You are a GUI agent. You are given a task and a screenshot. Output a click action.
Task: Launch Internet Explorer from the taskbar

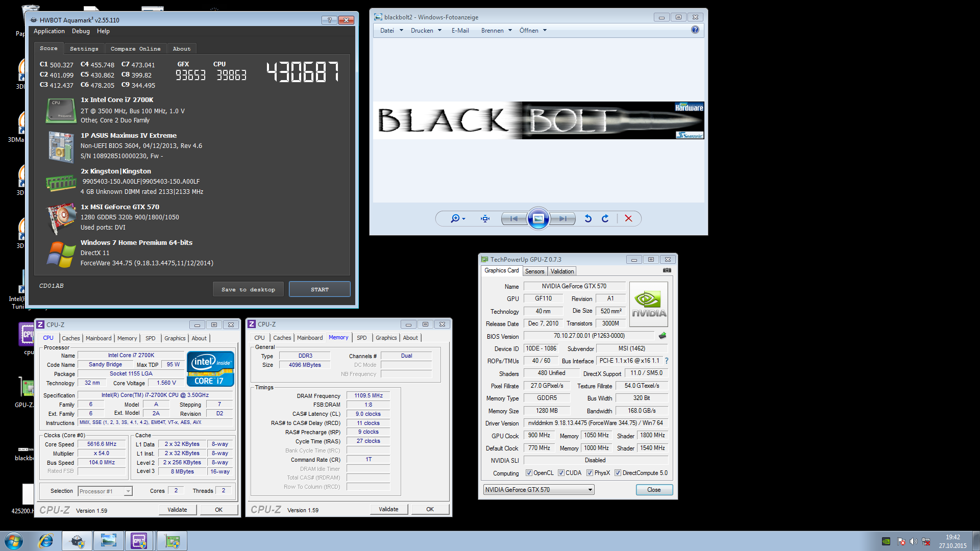(46, 541)
